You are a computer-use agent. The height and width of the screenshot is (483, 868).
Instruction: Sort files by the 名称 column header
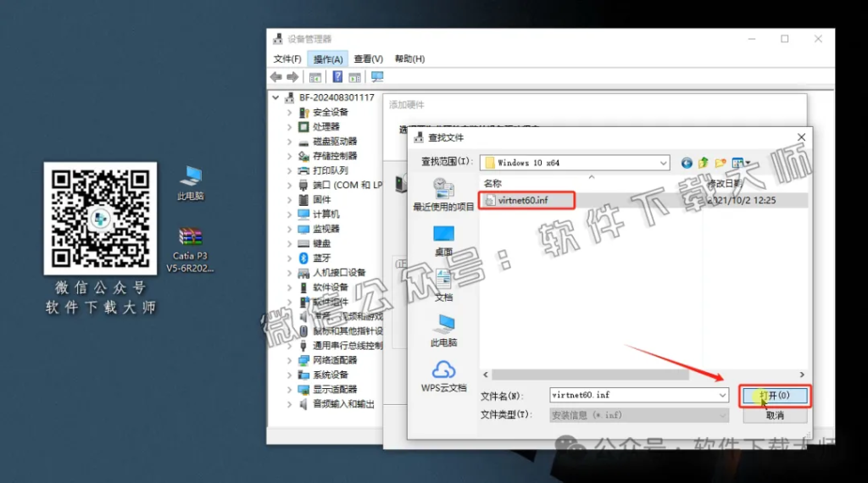pyautogui.click(x=492, y=183)
